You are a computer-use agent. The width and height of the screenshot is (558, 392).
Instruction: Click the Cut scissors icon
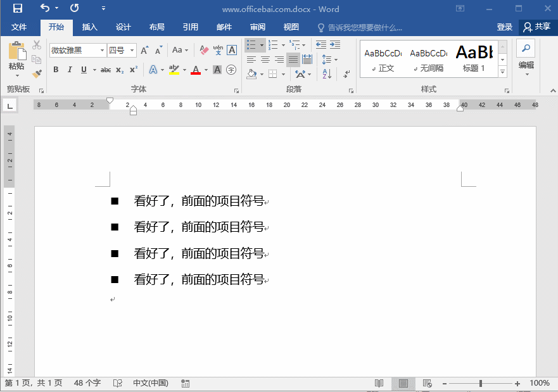[37, 45]
